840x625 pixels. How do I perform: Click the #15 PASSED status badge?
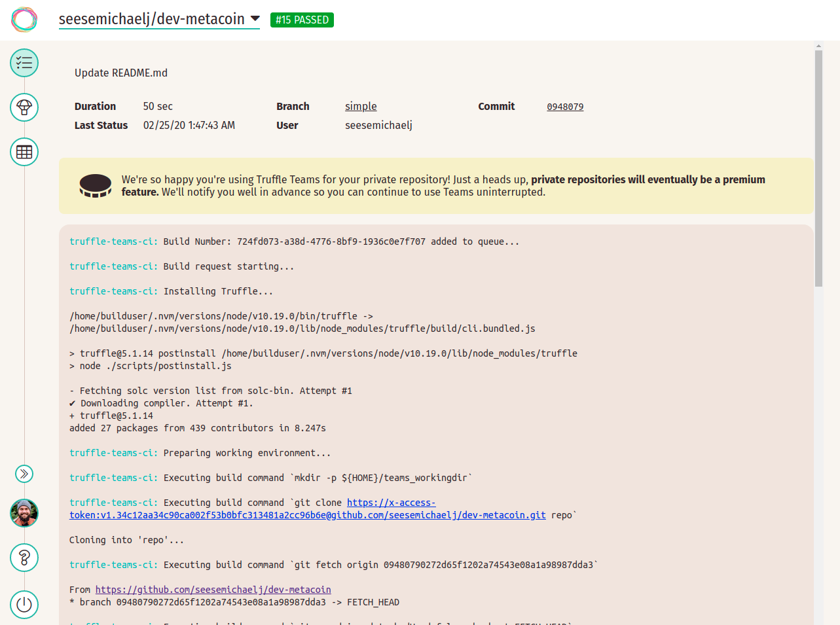coord(302,20)
